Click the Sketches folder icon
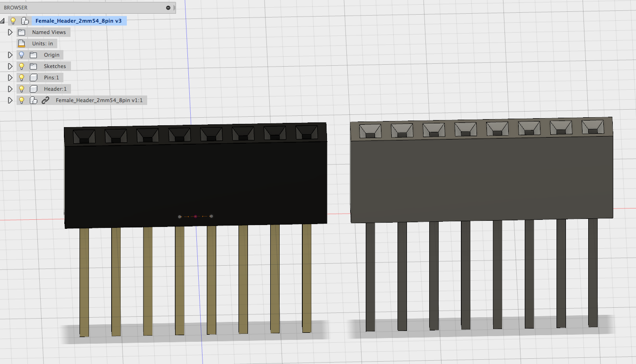The image size is (636, 364). point(33,66)
